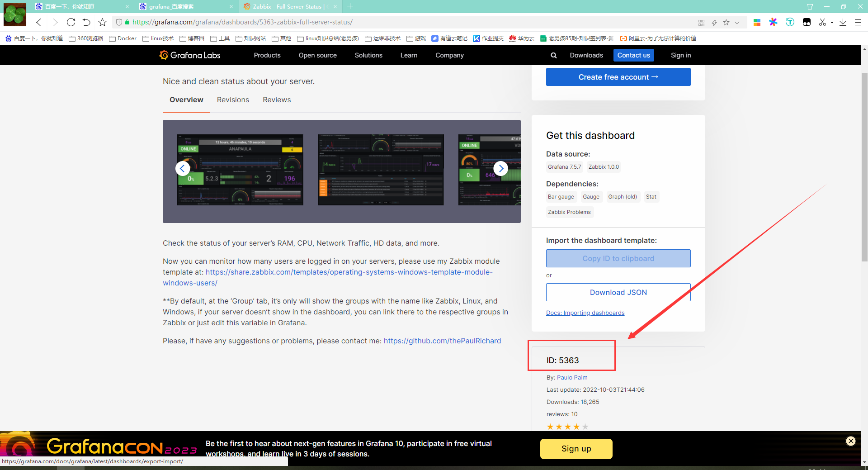The image size is (868, 470).
Task: Open the colorful four-square apps icon
Action: pos(757,22)
